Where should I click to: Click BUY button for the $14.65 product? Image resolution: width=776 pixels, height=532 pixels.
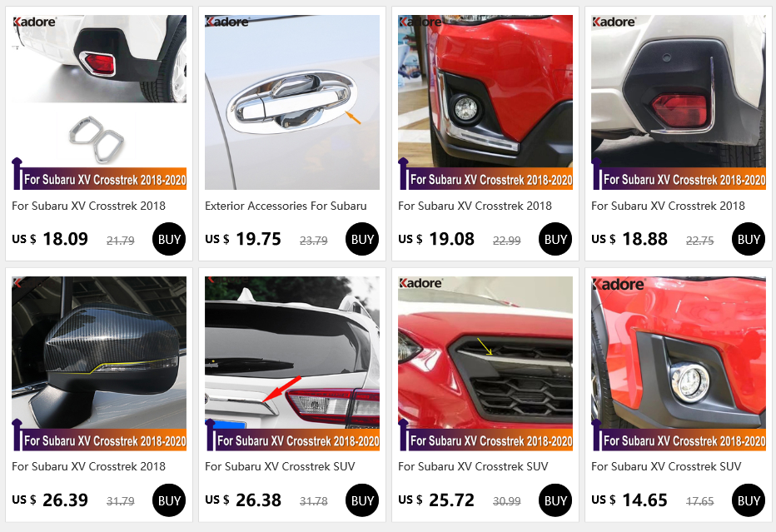[749, 500]
